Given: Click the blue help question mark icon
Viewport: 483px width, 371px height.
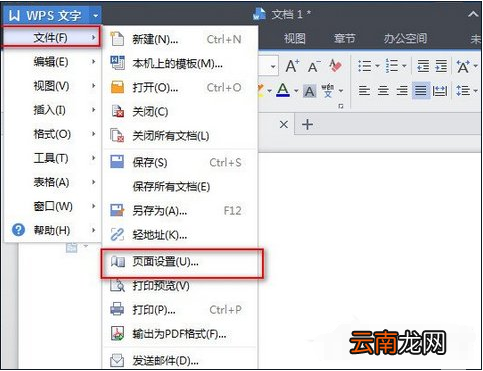Looking at the screenshot, I should tap(18, 230).
